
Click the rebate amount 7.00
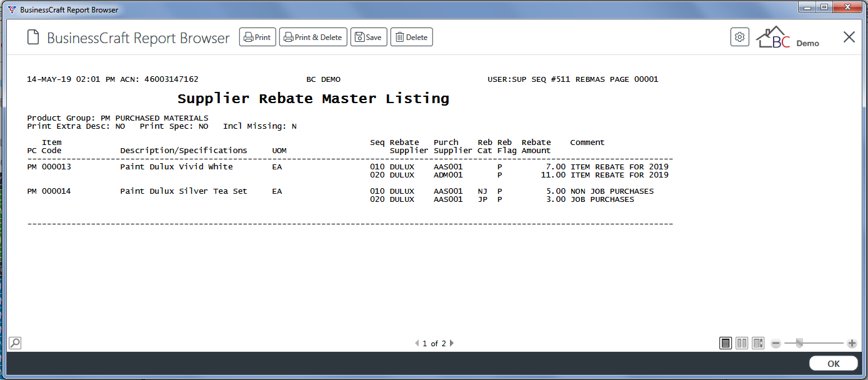pos(556,167)
